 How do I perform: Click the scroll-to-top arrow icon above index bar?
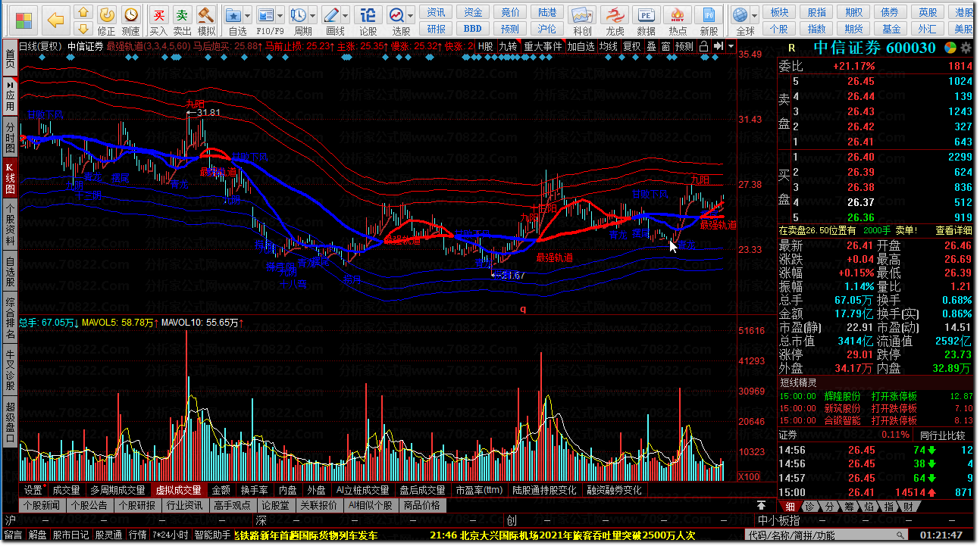761,505
